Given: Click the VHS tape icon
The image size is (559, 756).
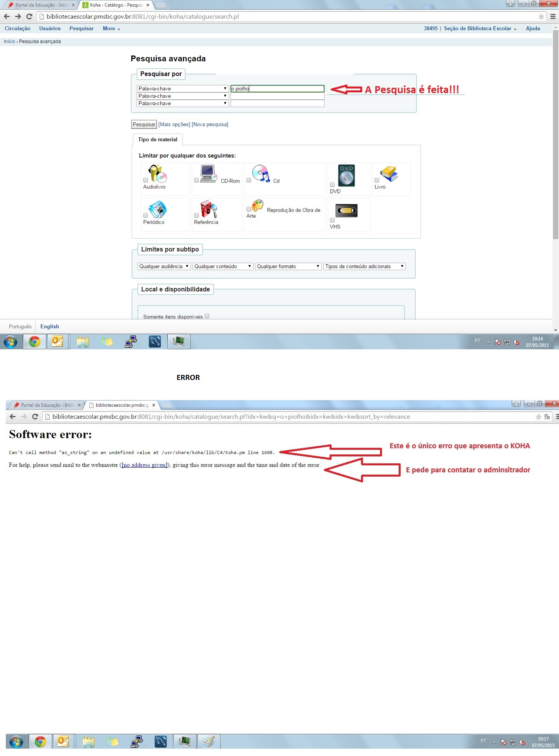Looking at the screenshot, I should (346, 210).
